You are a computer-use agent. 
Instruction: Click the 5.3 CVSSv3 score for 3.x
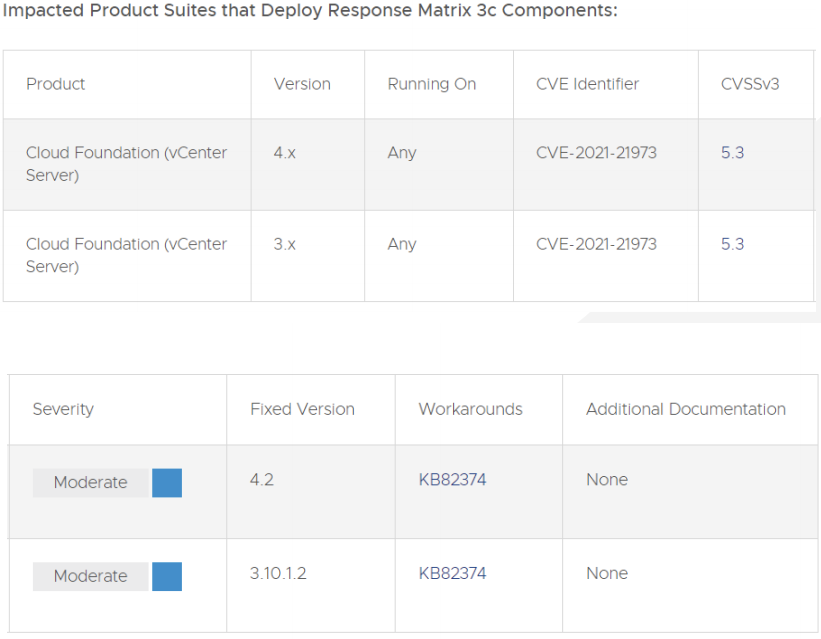pos(732,244)
